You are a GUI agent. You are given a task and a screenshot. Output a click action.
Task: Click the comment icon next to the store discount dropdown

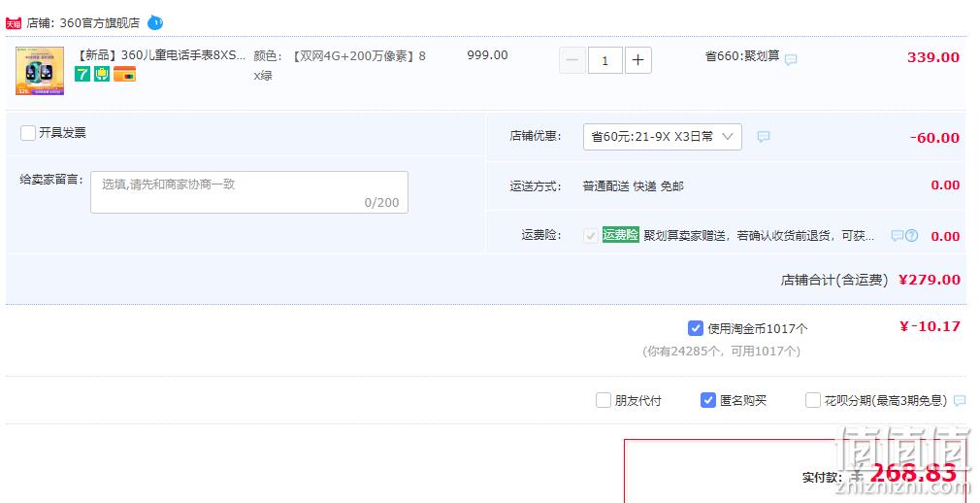pos(763,136)
